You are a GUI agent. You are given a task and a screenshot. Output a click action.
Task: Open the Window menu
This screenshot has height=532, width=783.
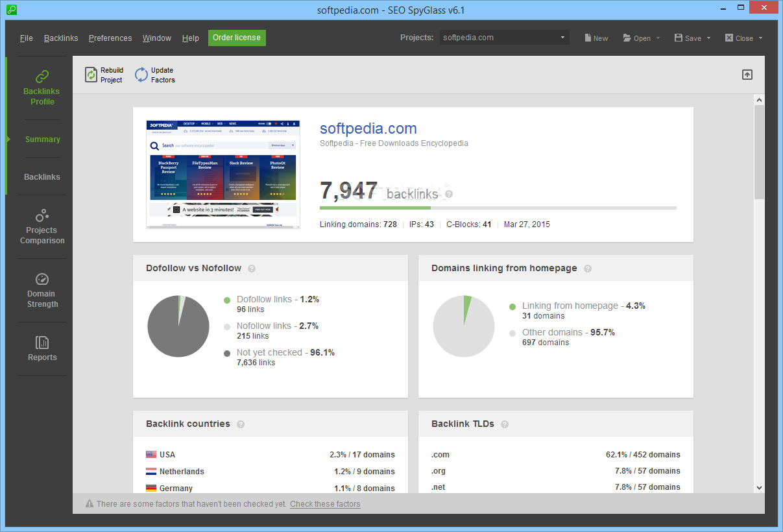tap(157, 38)
